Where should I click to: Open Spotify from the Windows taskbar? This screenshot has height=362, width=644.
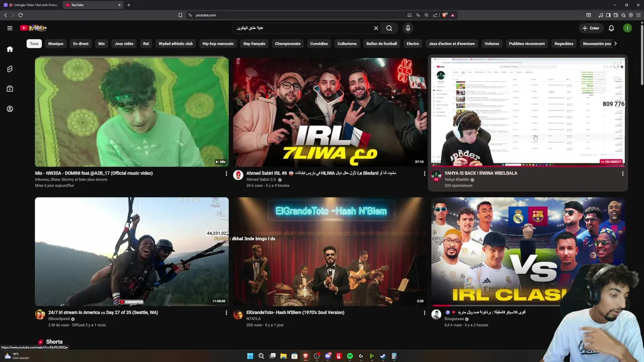click(x=350, y=356)
